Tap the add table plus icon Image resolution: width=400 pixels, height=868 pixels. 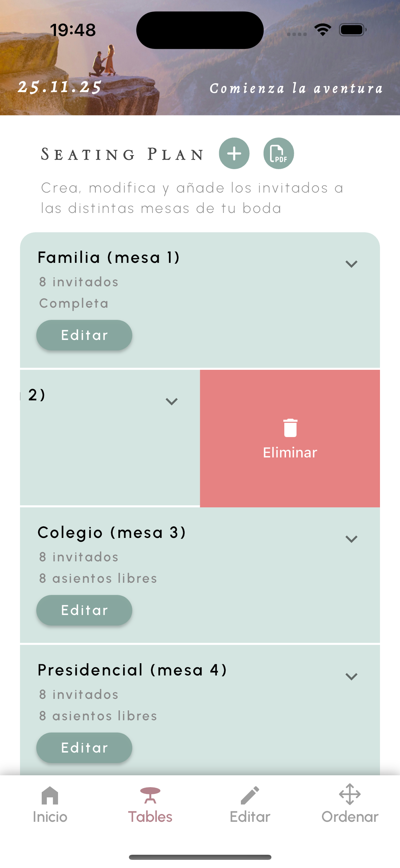(234, 153)
